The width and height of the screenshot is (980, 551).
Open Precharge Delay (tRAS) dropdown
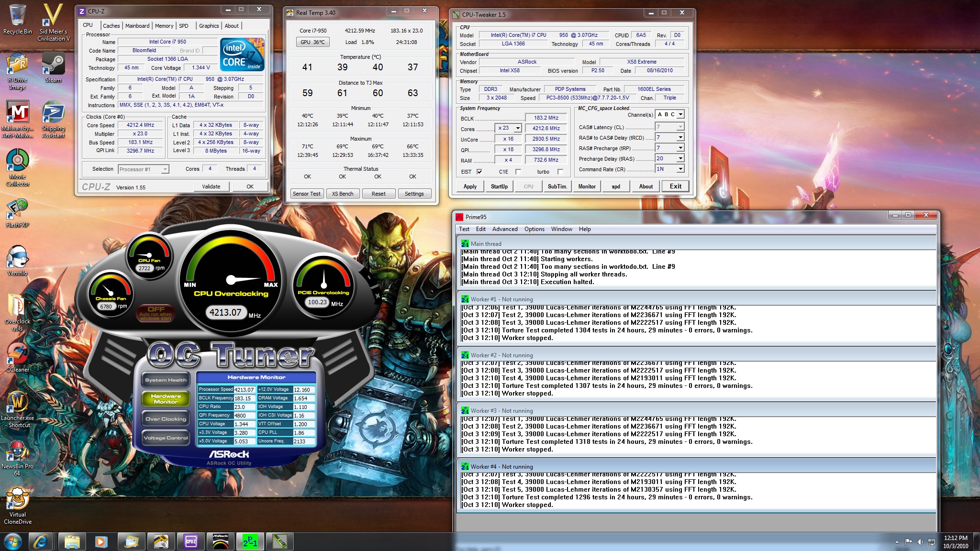680,158
